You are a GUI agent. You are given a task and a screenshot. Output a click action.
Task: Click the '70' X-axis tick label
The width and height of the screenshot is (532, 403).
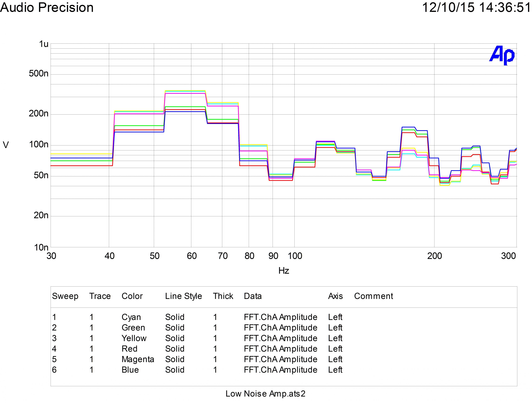(223, 256)
